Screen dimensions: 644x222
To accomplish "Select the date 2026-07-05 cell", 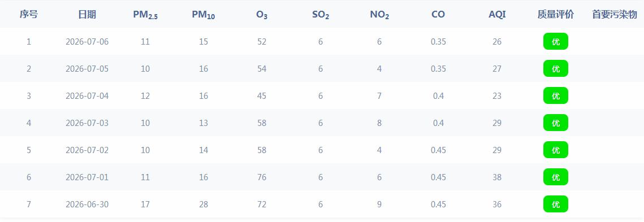I will (x=87, y=68).
